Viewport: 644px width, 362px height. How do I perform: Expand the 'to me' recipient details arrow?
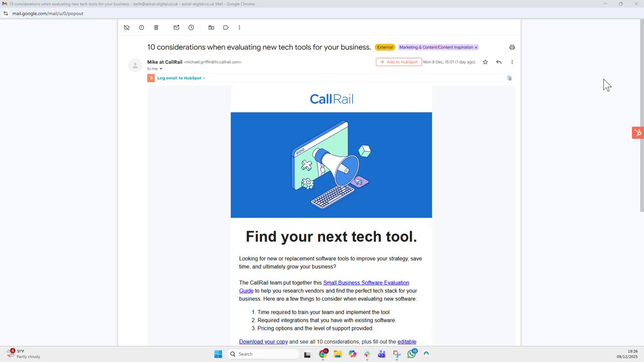(x=161, y=69)
